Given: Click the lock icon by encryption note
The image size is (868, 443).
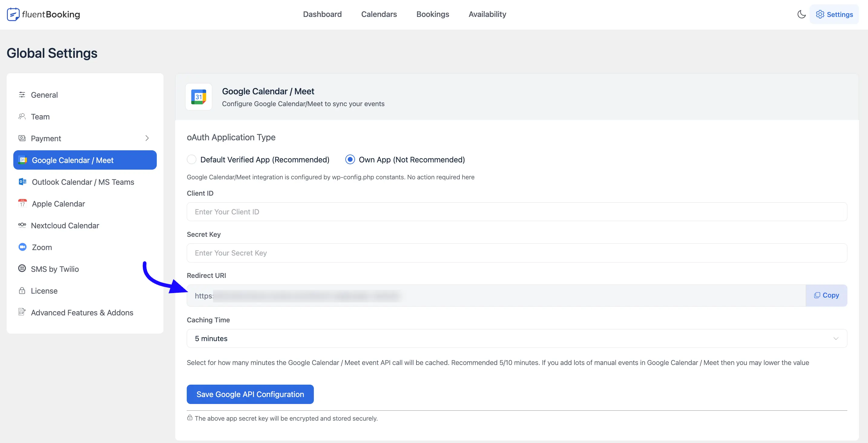Looking at the screenshot, I should tap(190, 418).
